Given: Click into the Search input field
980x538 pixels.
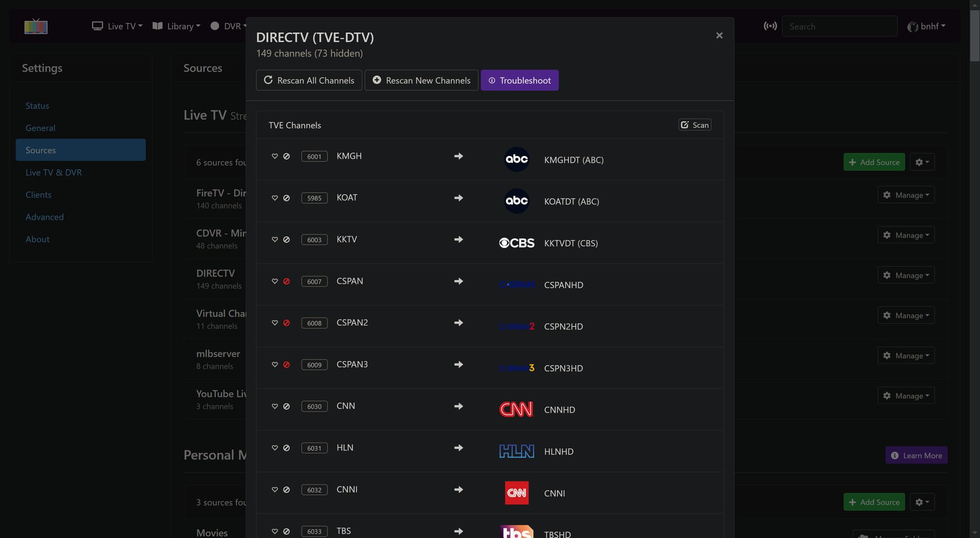Looking at the screenshot, I should [839, 26].
